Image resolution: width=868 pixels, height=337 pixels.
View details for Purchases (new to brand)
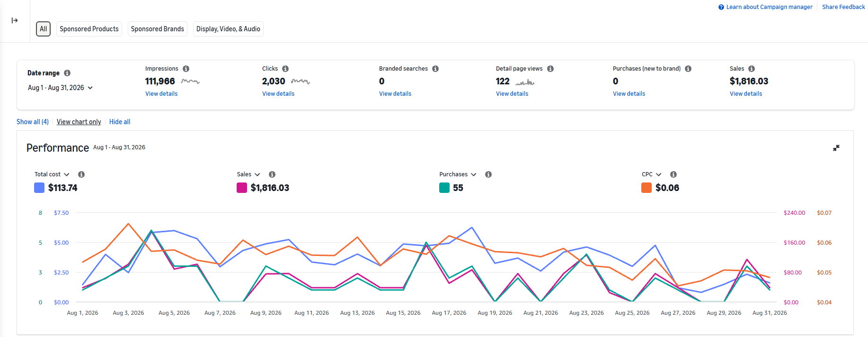click(629, 94)
